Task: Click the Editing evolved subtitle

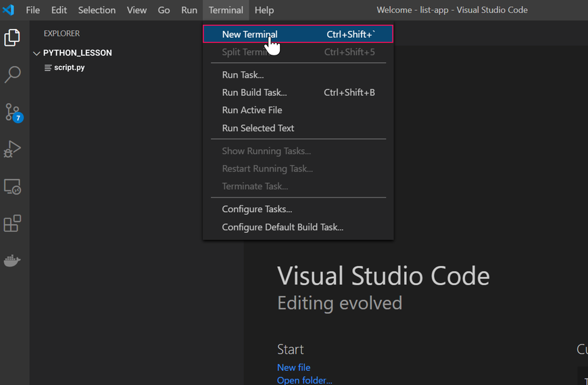Action: [x=340, y=303]
